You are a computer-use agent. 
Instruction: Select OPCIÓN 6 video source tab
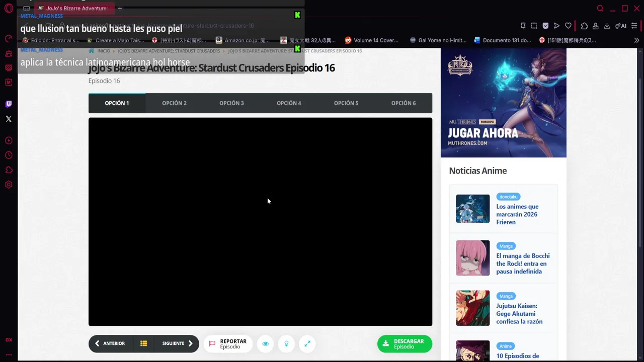[404, 103]
